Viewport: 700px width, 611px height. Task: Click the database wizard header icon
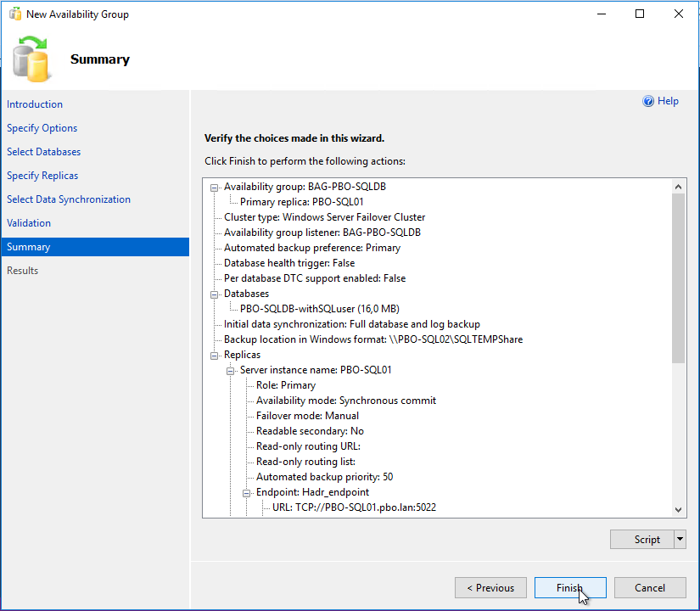[32, 59]
